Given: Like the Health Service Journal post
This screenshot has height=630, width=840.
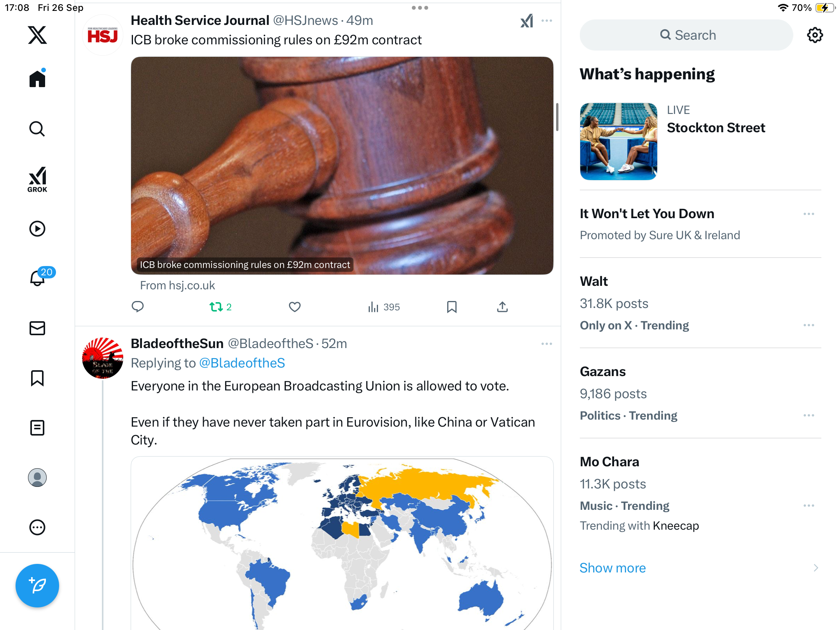Looking at the screenshot, I should 295,307.
